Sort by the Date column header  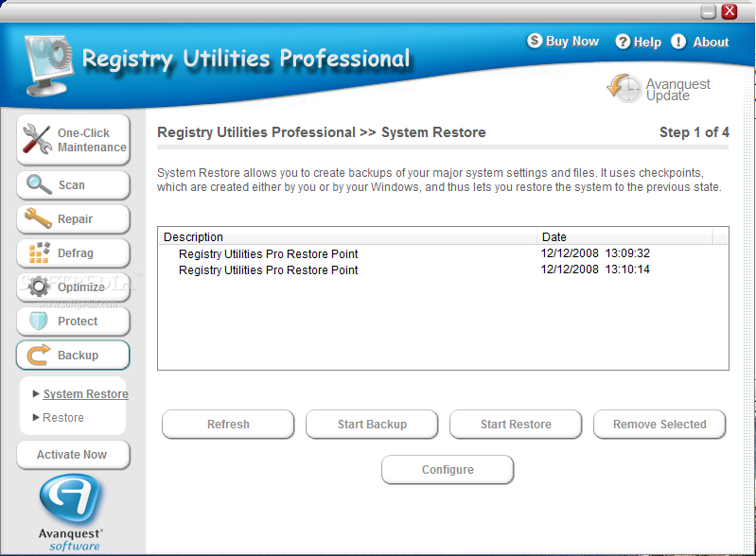coord(624,236)
